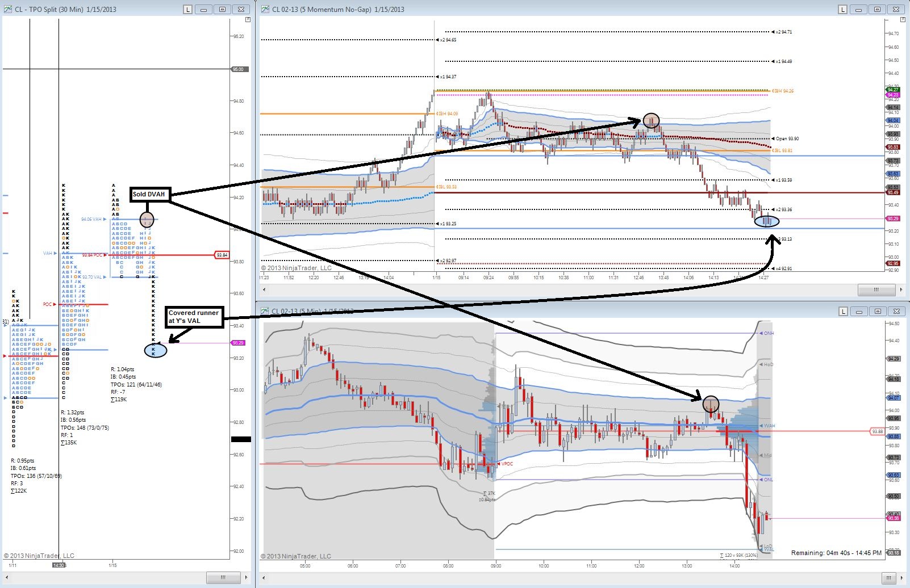Viewport: 910px width, 588px height.
Task: Click the chart icon in the 5 Momentum No-Gap title bar
Action: pos(265,10)
